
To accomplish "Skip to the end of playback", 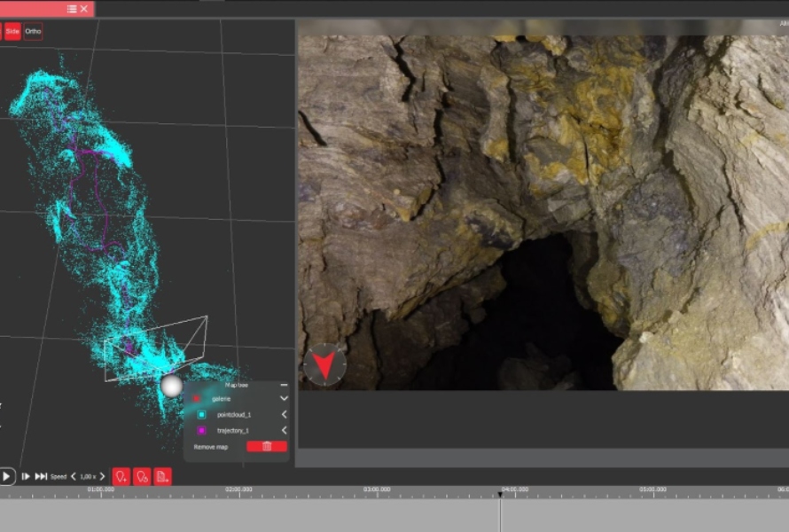I will tap(41, 476).
